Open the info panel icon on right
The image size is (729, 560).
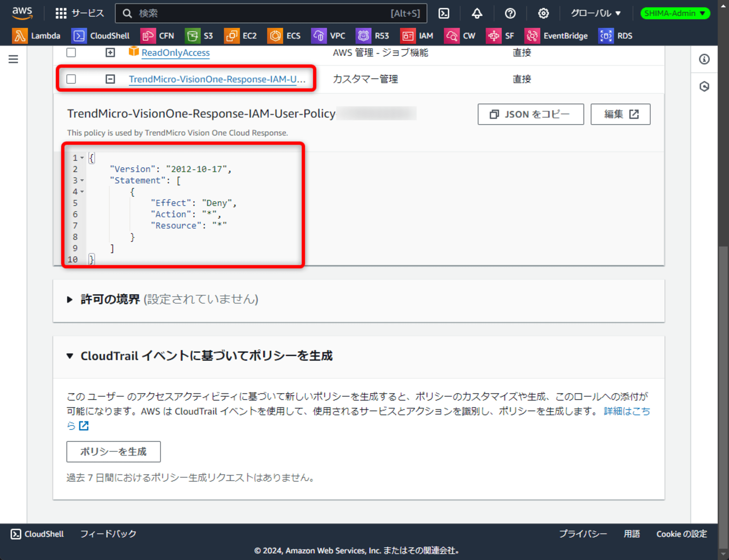tap(704, 59)
